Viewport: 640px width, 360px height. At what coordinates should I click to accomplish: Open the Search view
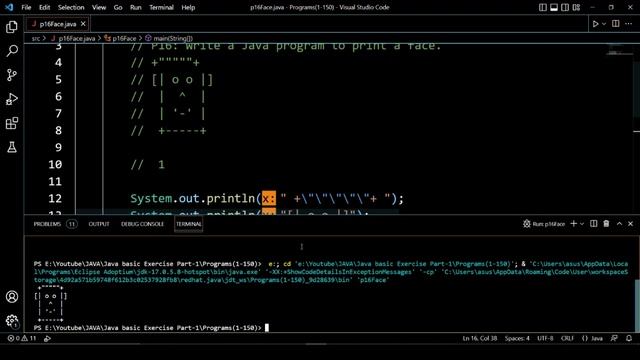[12, 51]
